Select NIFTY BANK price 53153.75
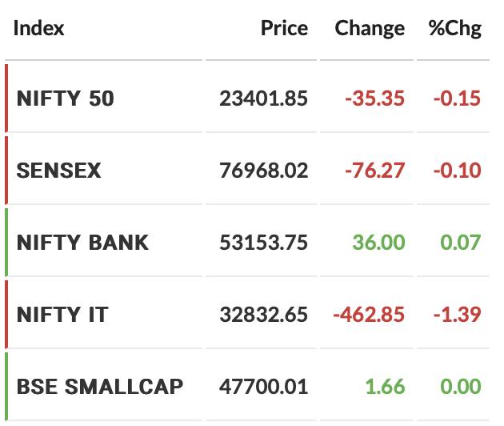 263,243
